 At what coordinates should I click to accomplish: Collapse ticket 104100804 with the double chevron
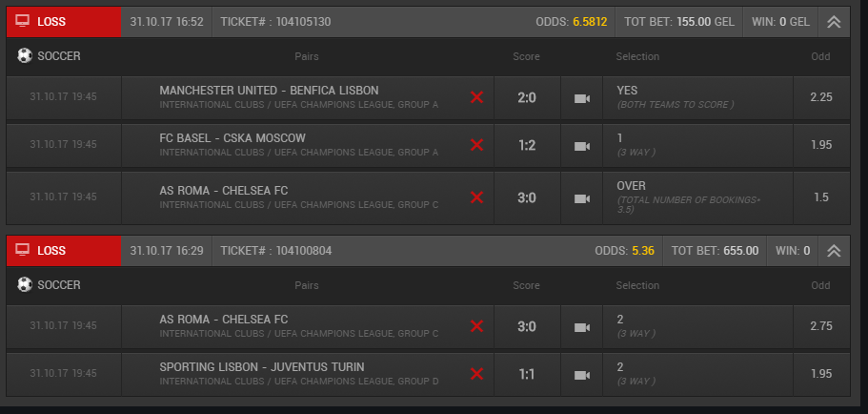834,251
